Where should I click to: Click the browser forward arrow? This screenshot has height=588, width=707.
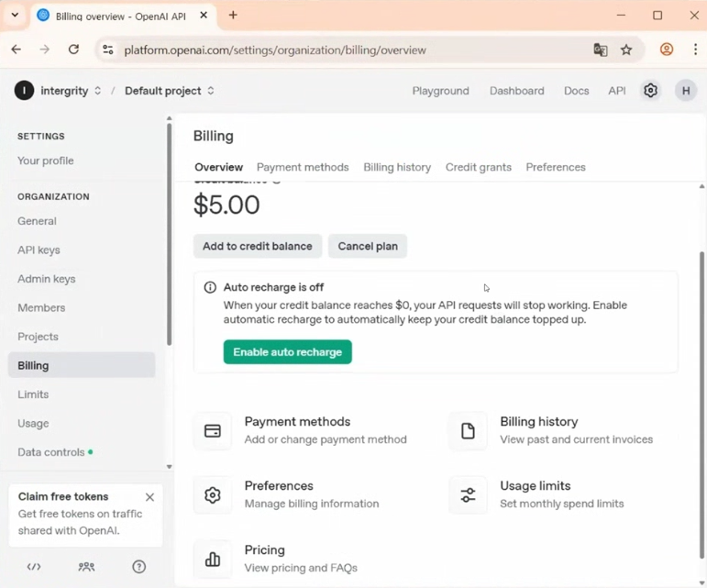(45, 50)
